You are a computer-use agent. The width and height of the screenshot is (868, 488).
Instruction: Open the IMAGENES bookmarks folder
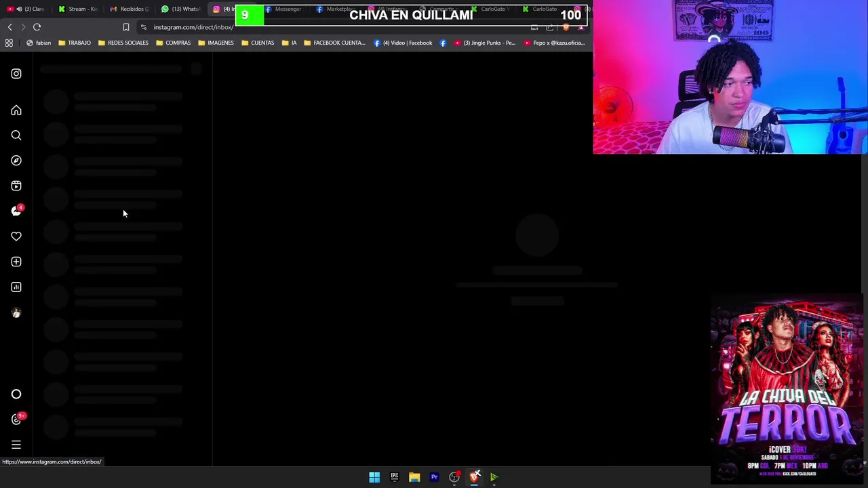point(216,43)
